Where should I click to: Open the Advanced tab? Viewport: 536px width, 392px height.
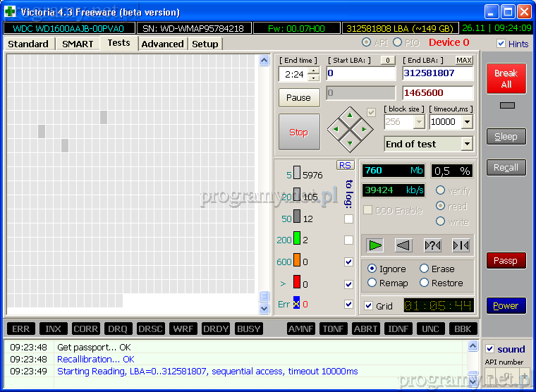tap(162, 44)
